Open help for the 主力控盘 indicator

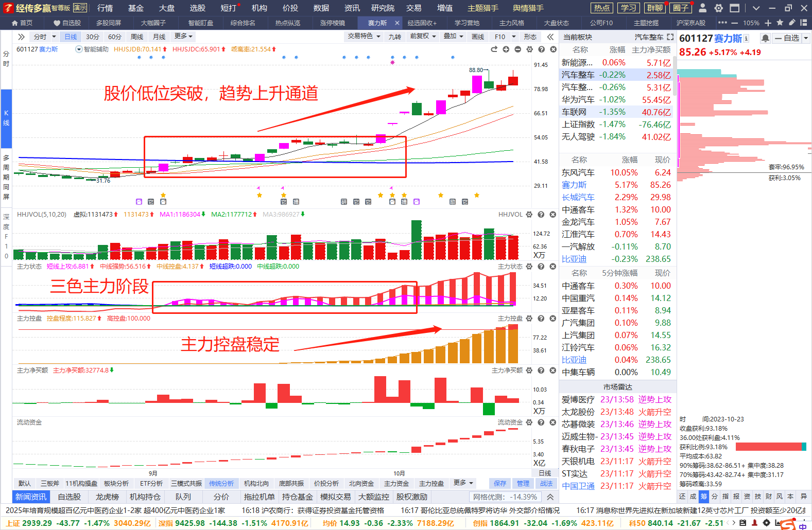[541, 319]
